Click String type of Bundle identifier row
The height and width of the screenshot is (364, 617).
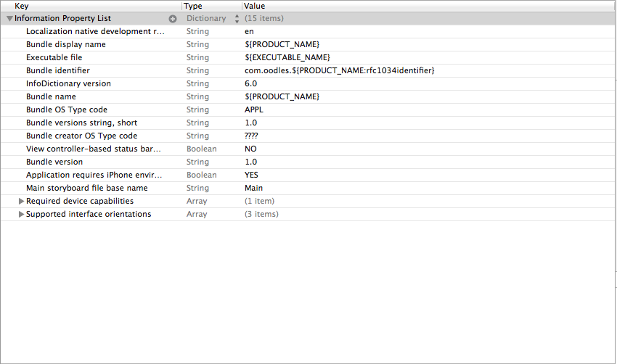click(197, 70)
